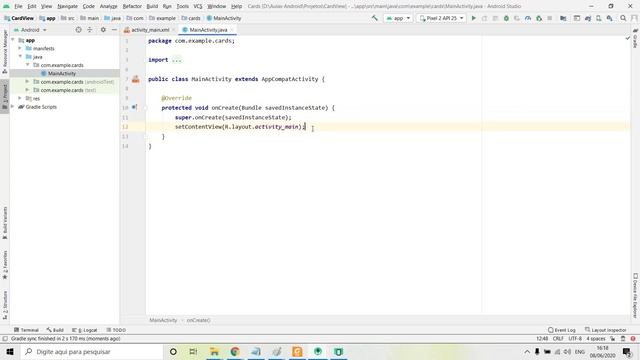Click the Make Project hammer icon

click(x=374, y=18)
